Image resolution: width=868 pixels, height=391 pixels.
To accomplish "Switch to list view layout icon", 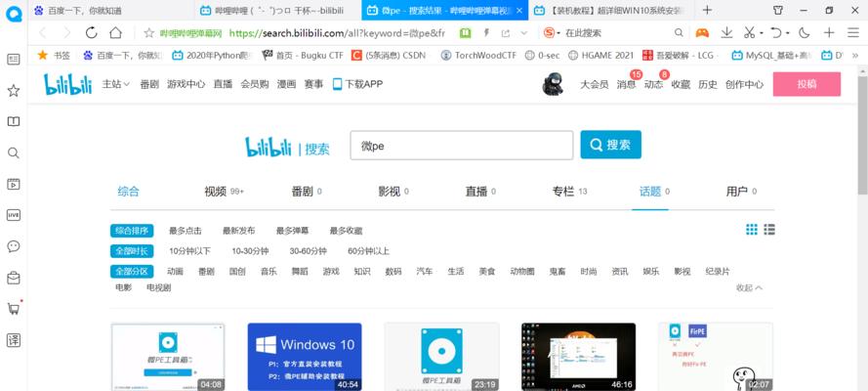I will (769, 230).
